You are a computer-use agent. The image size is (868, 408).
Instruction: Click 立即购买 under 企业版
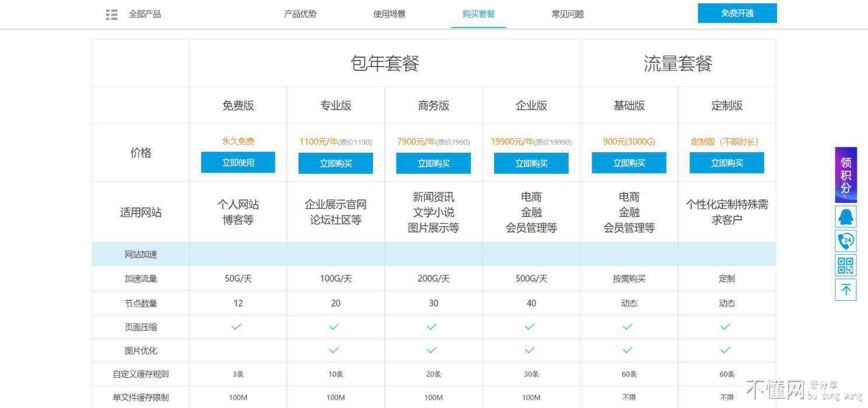(x=531, y=163)
